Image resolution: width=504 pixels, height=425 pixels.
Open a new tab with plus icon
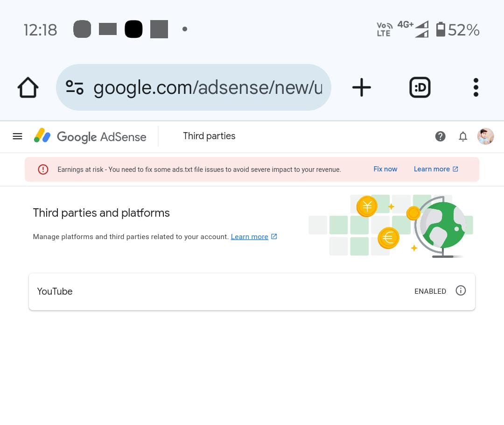(362, 87)
